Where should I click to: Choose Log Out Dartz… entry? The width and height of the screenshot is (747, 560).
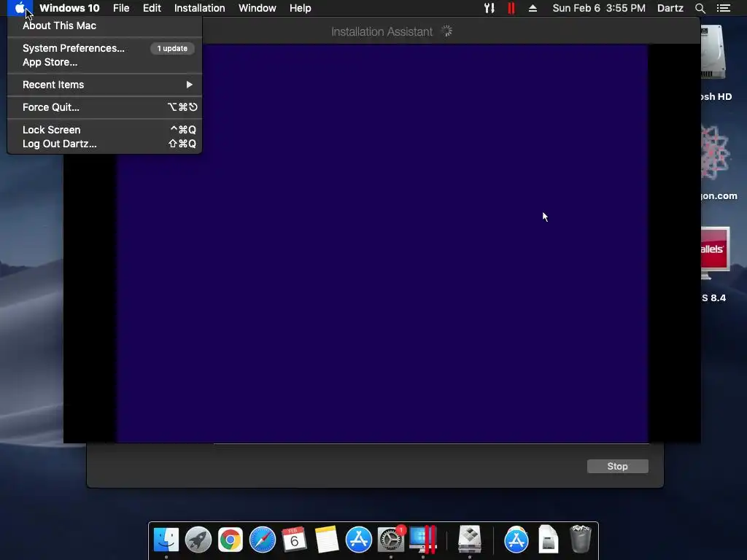[105, 144]
